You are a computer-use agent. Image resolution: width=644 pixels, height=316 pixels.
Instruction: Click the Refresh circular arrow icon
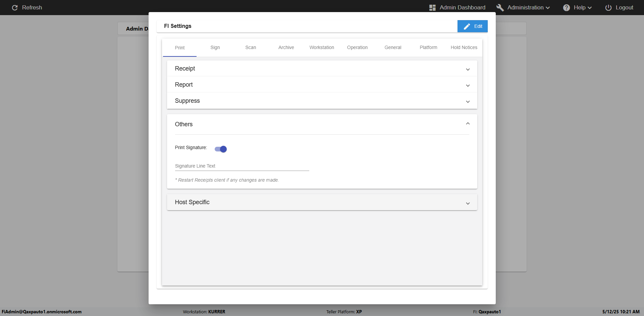pos(15,8)
